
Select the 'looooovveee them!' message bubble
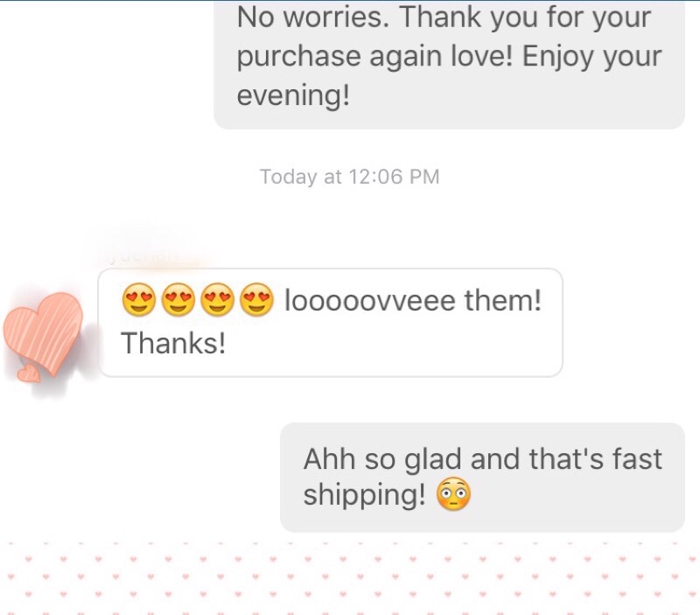pyautogui.click(x=331, y=323)
